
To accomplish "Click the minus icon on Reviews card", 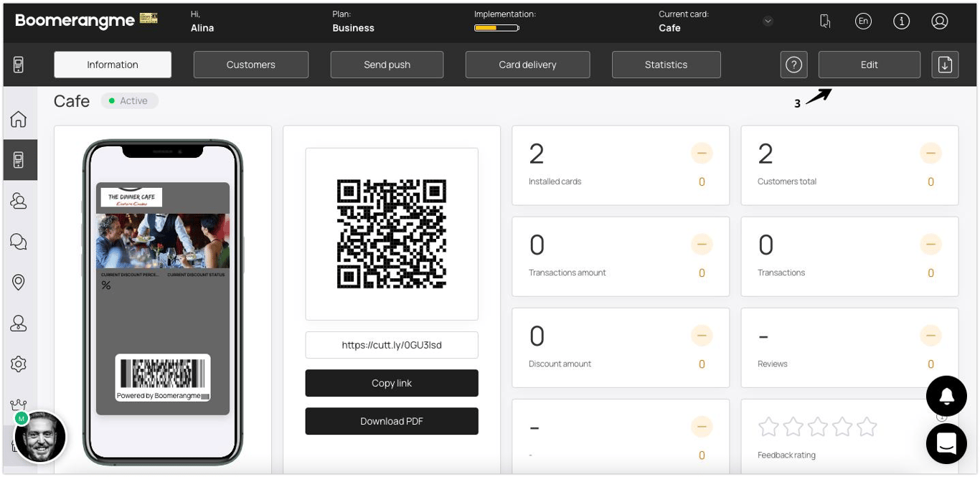I will tap(930, 336).
